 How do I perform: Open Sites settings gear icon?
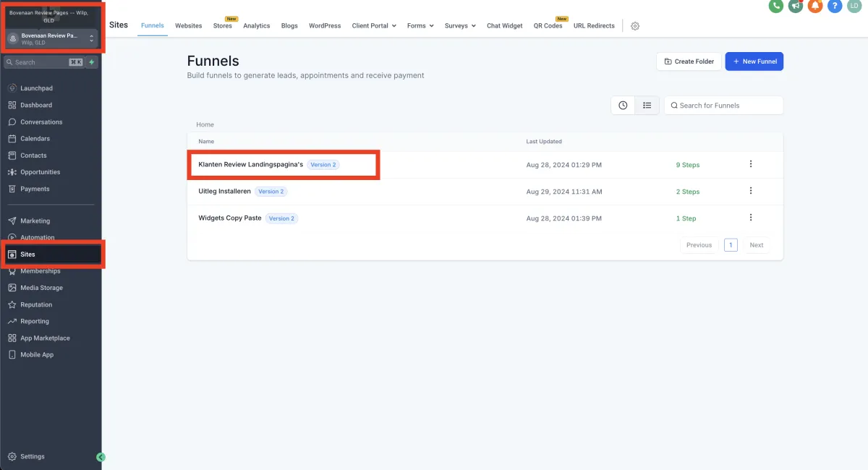[635, 26]
